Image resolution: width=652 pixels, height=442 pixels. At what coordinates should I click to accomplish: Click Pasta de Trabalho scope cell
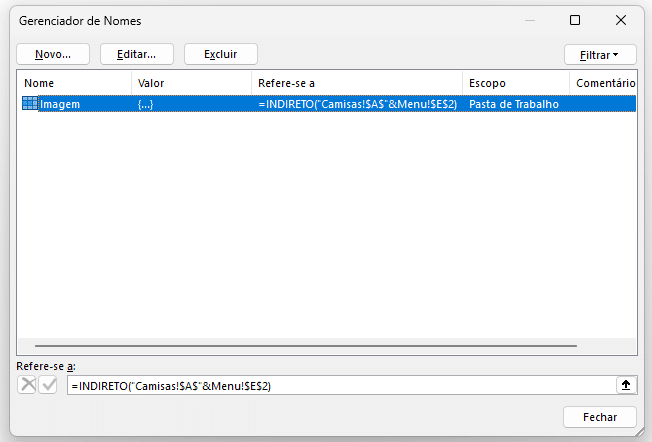click(514, 104)
